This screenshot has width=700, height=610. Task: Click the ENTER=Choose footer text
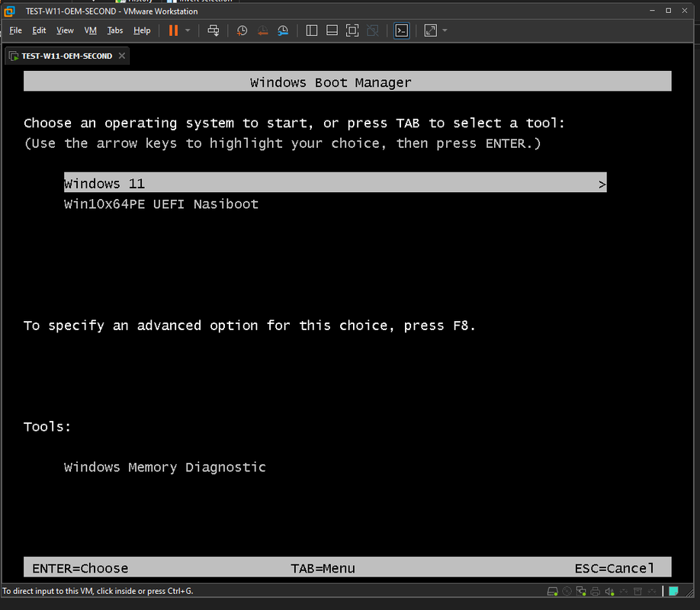coord(80,568)
